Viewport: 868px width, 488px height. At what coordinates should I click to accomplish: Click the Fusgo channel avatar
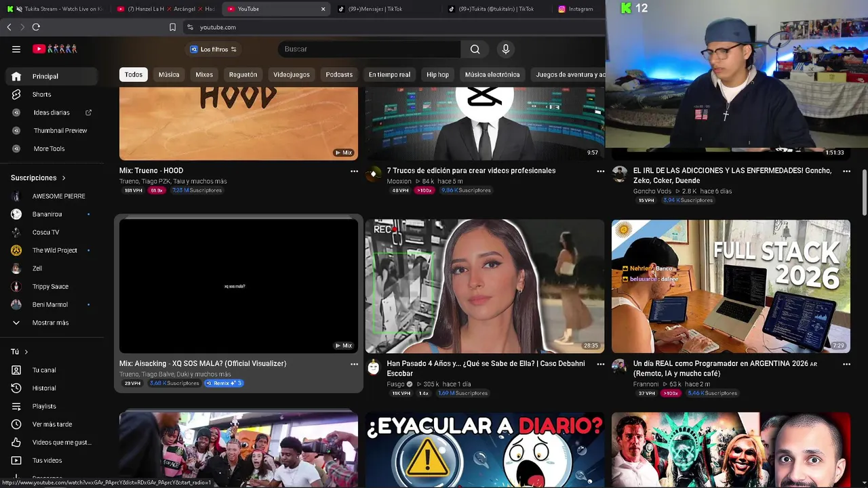pyautogui.click(x=373, y=367)
